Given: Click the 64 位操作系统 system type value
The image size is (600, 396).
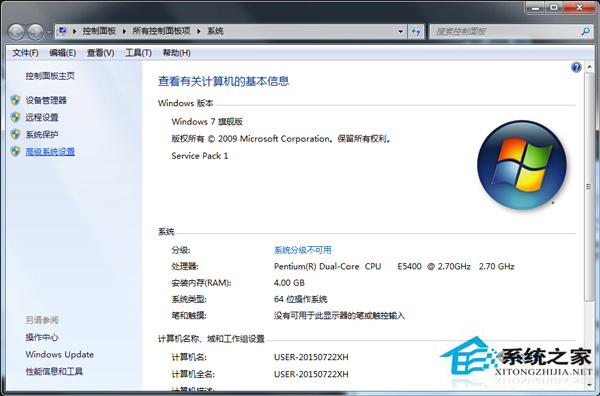Looking at the screenshot, I should point(301,299).
